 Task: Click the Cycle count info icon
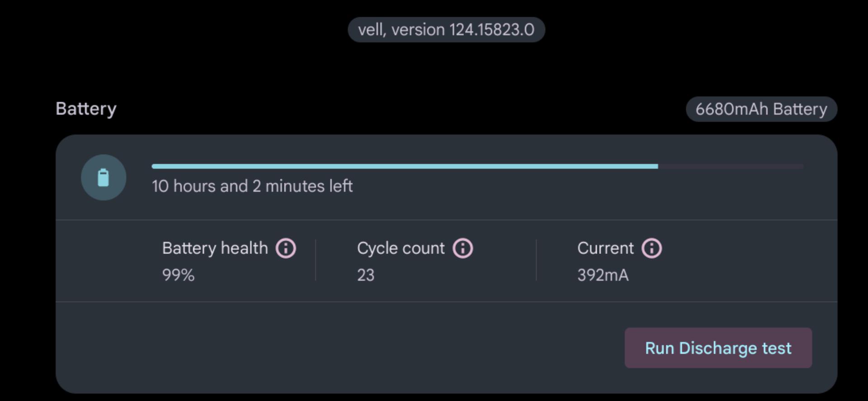point(463,248)
